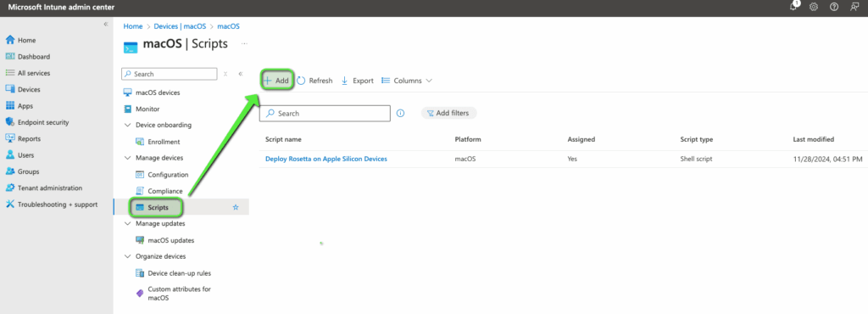Click the info icon beside search box
Image resolution: width=868 pixels, height=314 pixels.
coord(401,113)
